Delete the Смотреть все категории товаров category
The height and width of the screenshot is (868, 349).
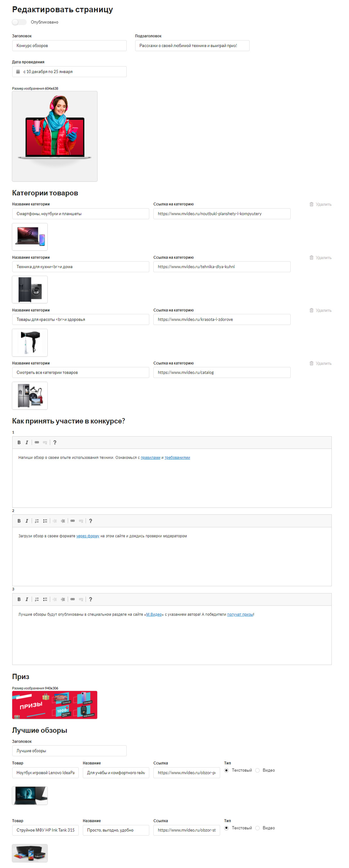point(320,363)
